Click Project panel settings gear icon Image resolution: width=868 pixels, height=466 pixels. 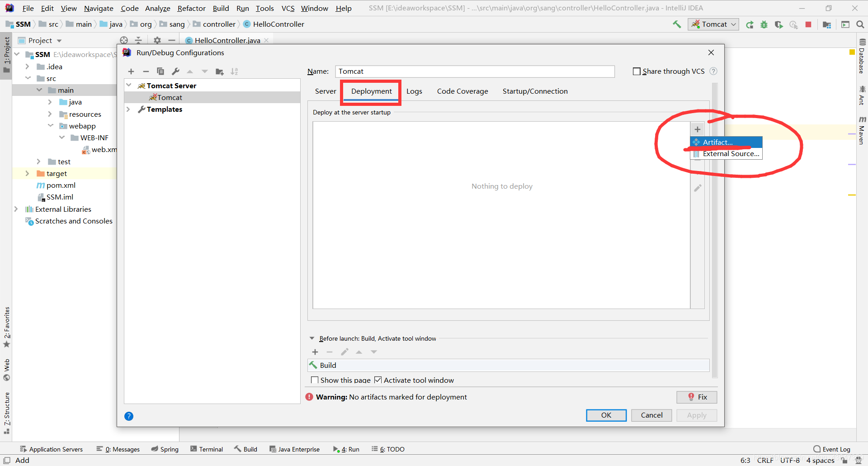coord(157,40)
